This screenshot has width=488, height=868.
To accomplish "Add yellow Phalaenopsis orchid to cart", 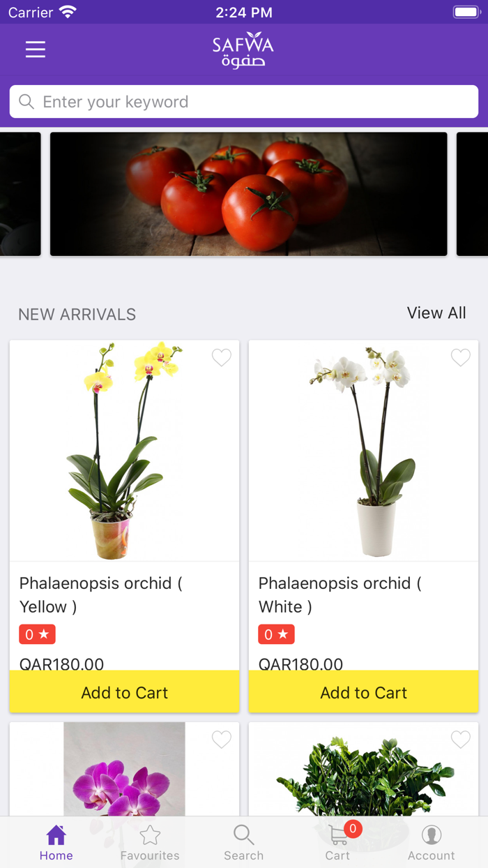I will (125, 692).
